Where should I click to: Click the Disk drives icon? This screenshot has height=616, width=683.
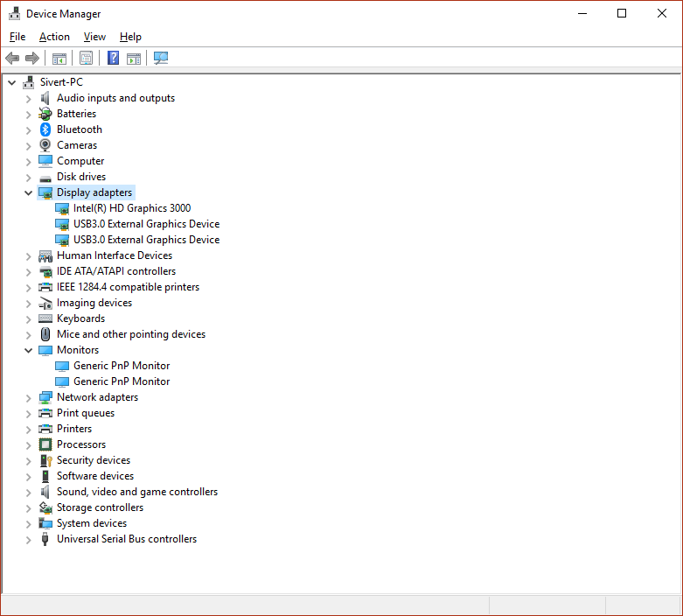click(x=45, y=178)
